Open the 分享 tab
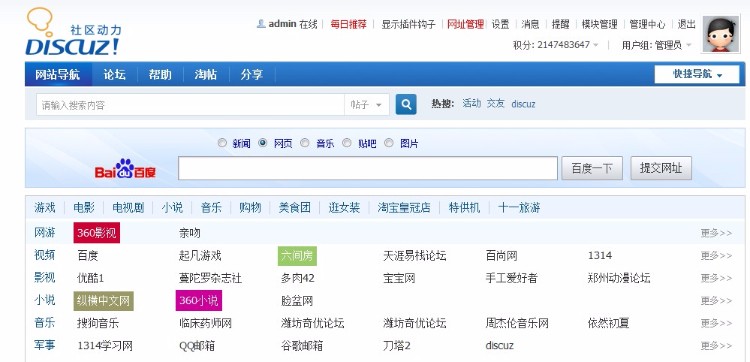 click(x=252, y=75)
